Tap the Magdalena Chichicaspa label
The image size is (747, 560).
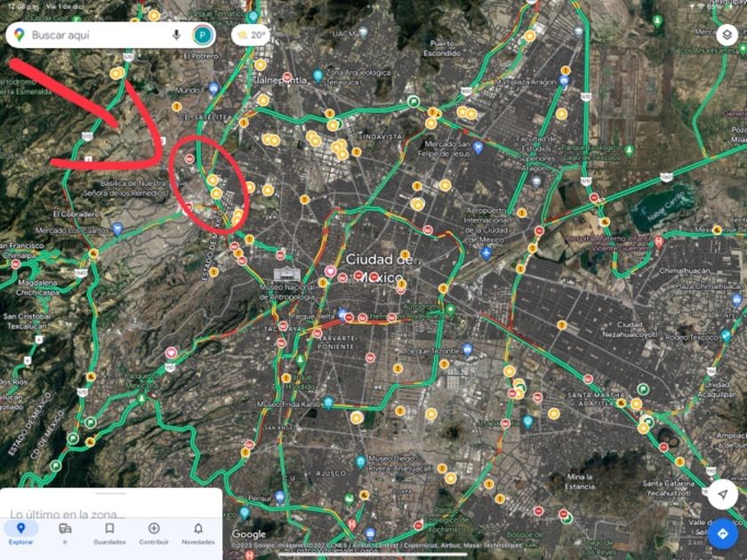tap(38, 288)
